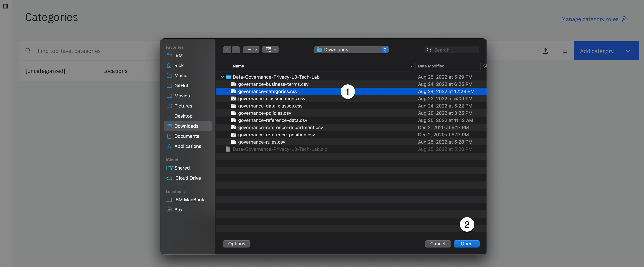
Task: Open the grouping options dropdown
Action: click(x=270, y=50)
